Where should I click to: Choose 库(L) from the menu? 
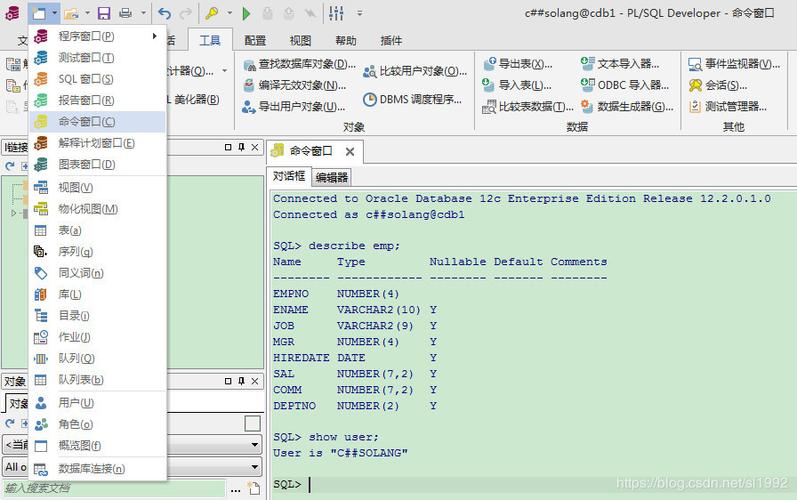click(x=98, y=294)
